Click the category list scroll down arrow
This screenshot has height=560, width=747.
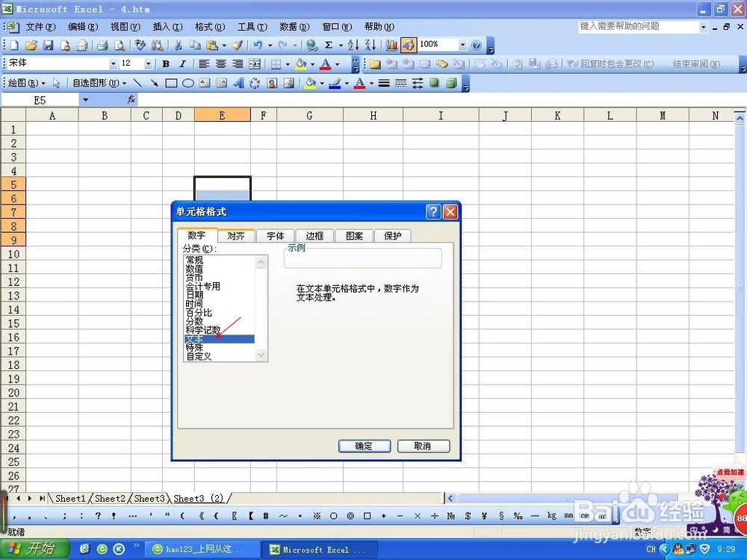261,355
